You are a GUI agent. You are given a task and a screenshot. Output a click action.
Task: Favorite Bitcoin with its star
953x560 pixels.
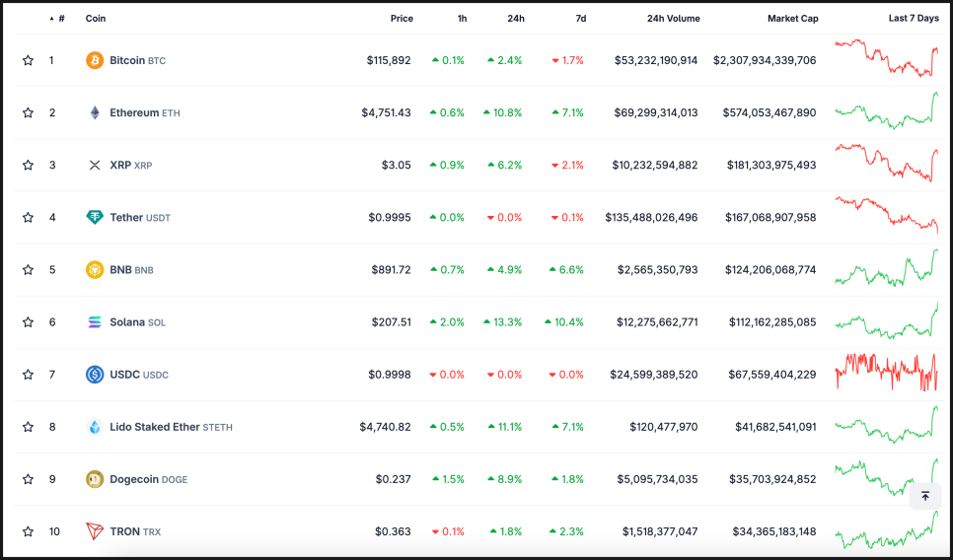28,60
